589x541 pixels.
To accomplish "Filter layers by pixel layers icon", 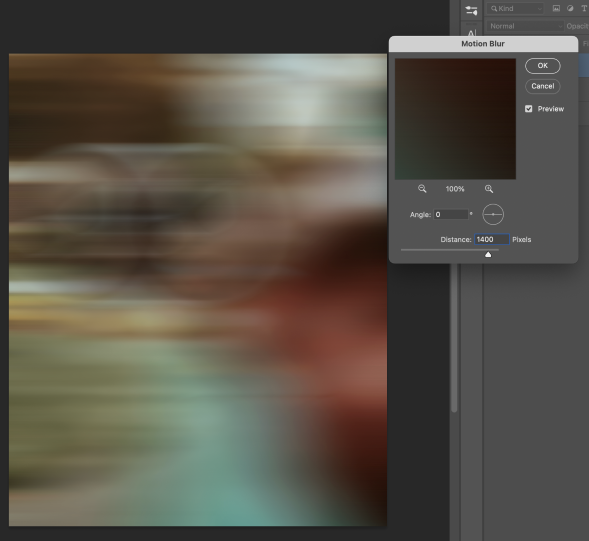I will (x=556, y=8).
